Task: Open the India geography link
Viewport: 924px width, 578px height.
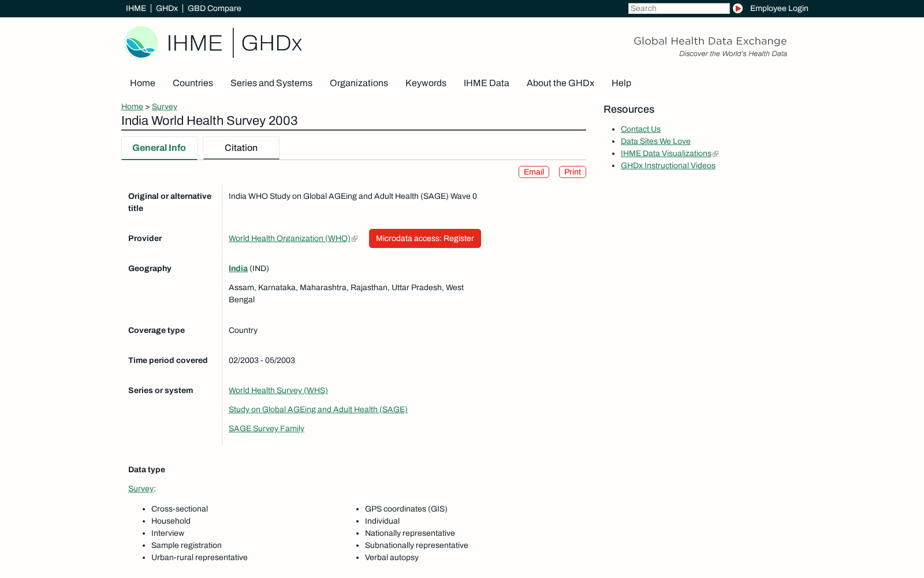Action: (x=238, y=268)
